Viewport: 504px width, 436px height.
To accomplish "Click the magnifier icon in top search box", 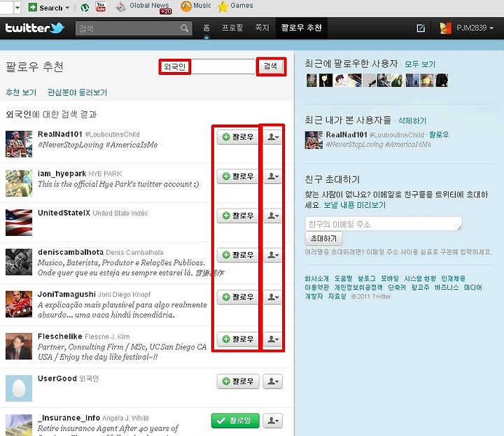I will click(x=184, y=28).
